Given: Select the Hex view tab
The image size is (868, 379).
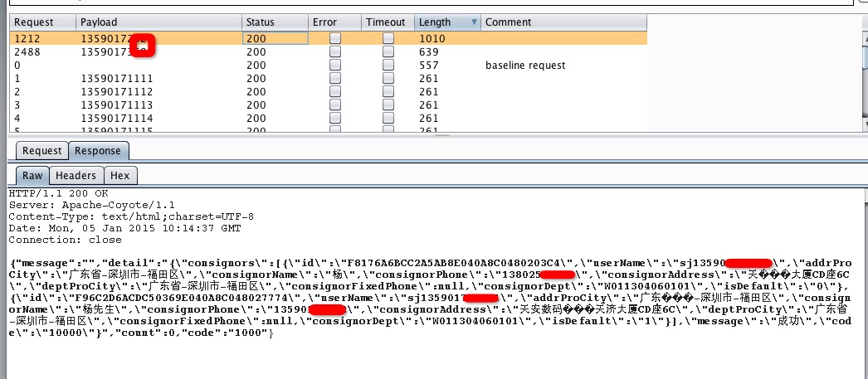Looking at the screenshot, I should 119,175.
